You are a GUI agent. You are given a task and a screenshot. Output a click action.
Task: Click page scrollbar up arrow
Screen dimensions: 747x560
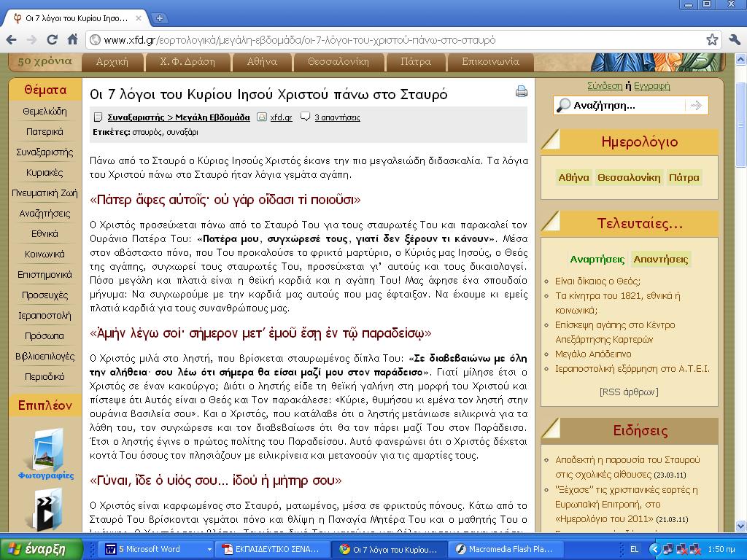pos(741,60)
